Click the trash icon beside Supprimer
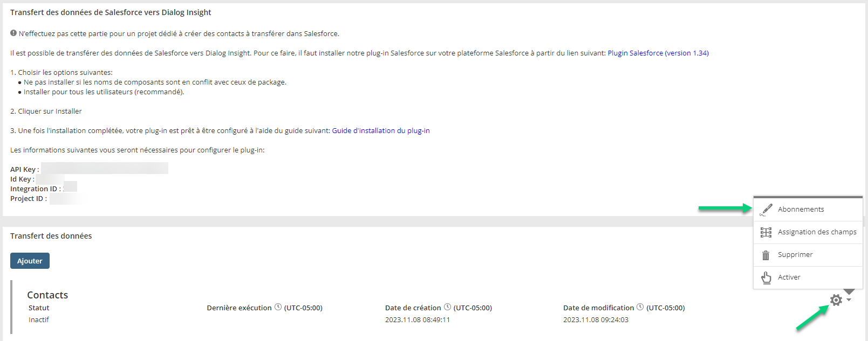Image resolution: width=868 pixels, height=341 pixels. tap(766, 255)
